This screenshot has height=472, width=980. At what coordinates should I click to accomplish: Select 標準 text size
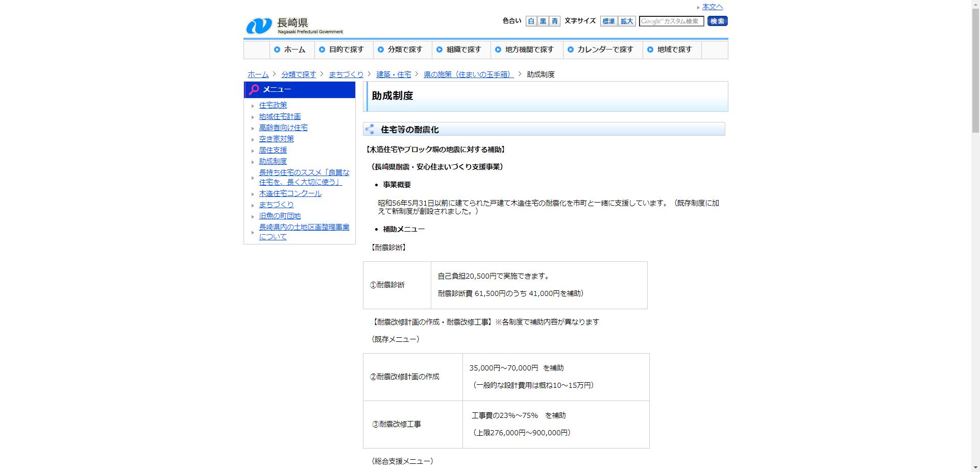pos(608,21)
